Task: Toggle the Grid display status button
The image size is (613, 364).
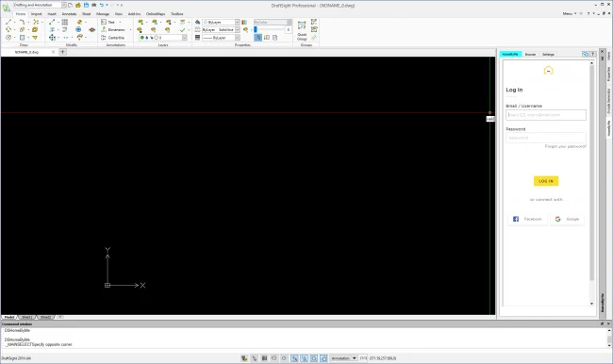Action: pyautogui.click(x=264, y=358)
